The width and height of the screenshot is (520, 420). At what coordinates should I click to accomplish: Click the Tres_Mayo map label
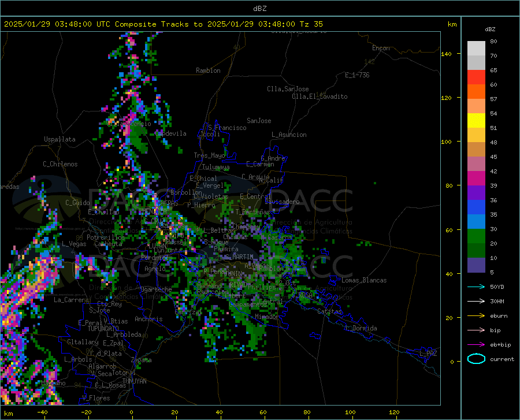coord(209,155)
